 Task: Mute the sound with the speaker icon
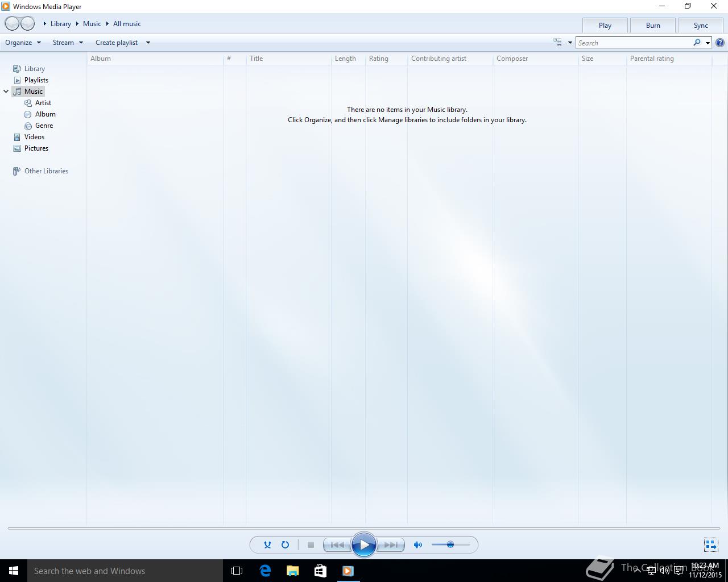point(418,544)
